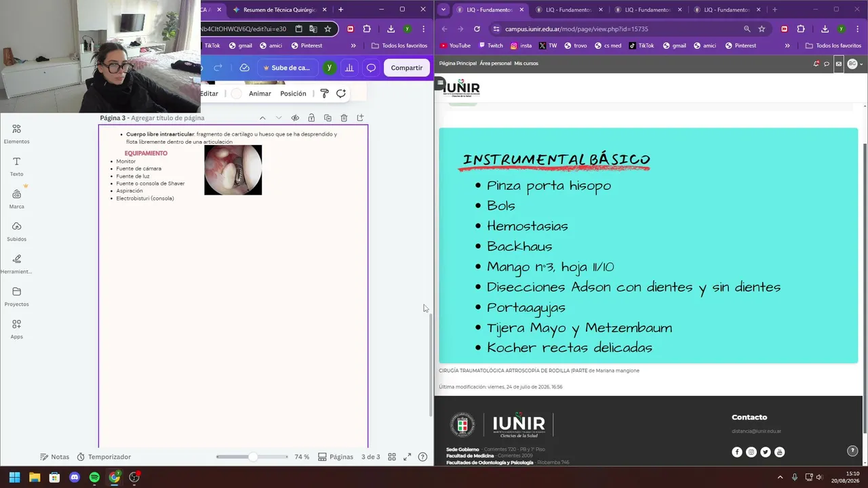The height and width of the screenshot is (488, 868).
Task: Open notifications bell on IUNIR campus
Action: 816,64
